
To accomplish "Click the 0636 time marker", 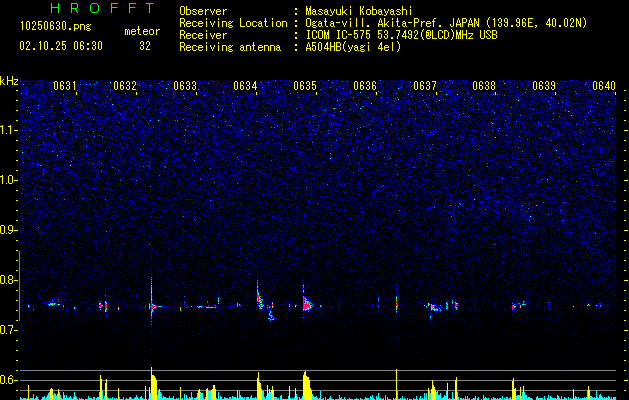I will (x=365, y=86).
